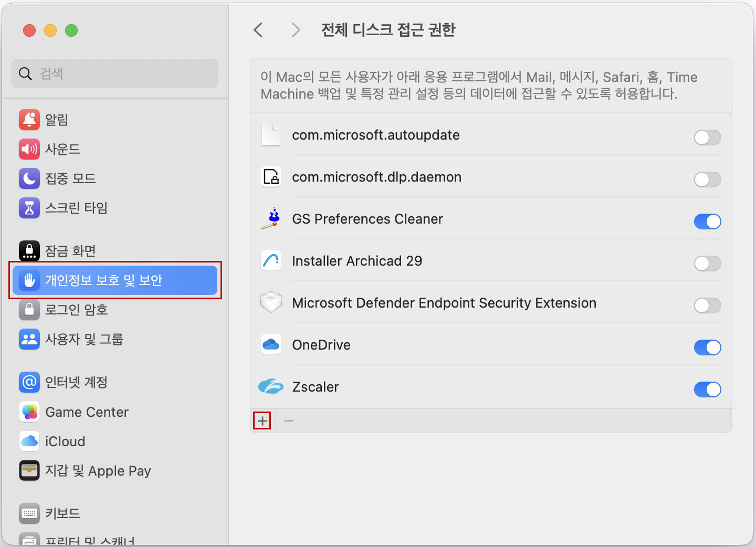Viewport: 756px width, 547px height.
Task: Click the back navigation chevron
Action: coord(258,30)
